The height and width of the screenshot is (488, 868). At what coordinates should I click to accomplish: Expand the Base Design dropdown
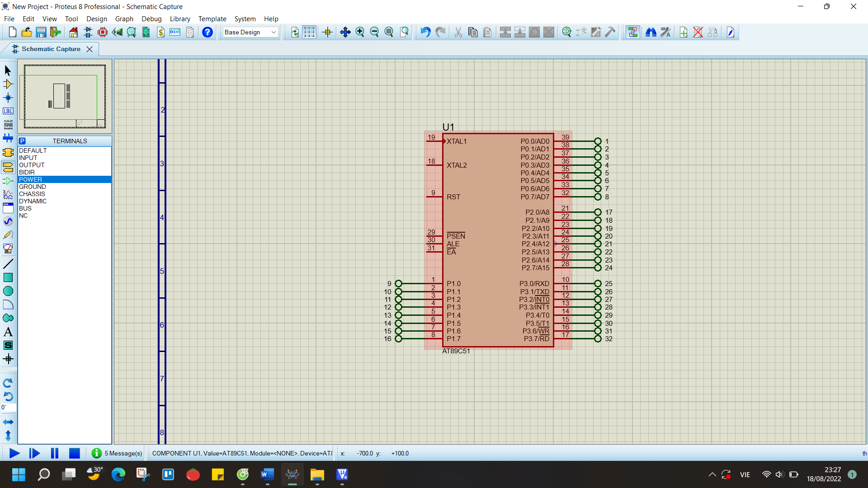point(274,32)
